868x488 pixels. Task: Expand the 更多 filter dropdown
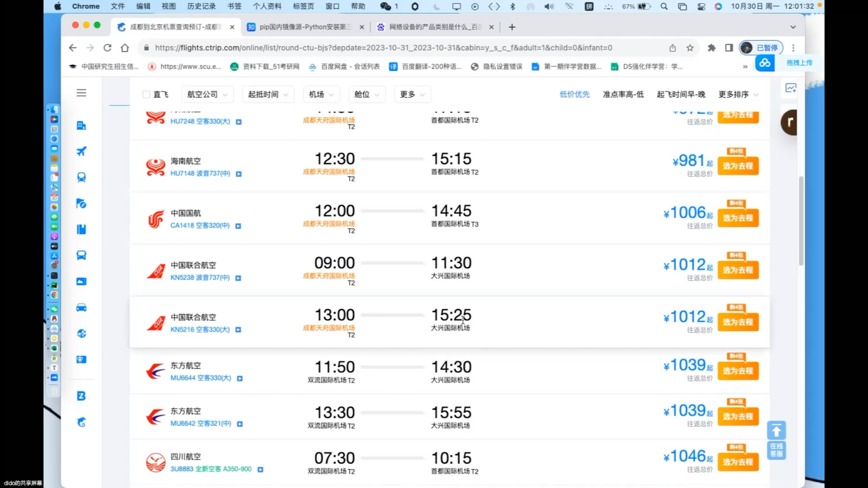click(412, 95)
